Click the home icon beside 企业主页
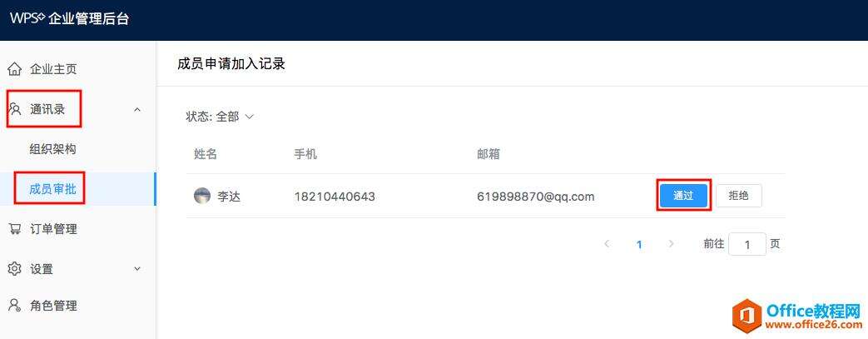Viewport: 868px width, 339px height. click(x=14, y=69)
